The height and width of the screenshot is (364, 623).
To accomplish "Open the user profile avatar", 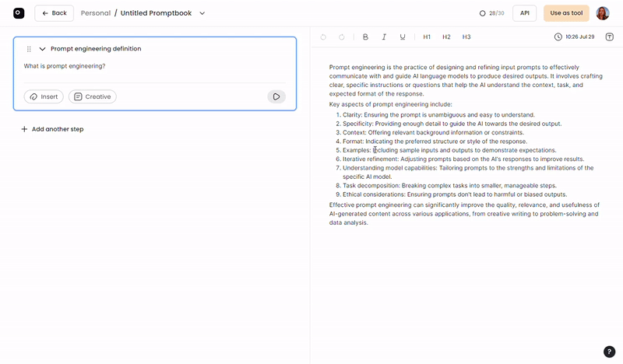I will click(603, 13).
